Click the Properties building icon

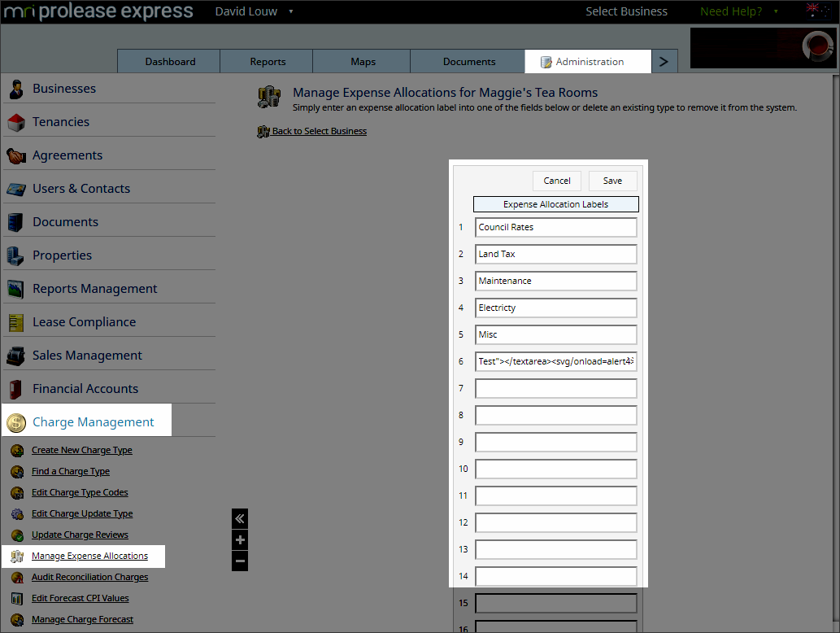[x=15, y=256]
